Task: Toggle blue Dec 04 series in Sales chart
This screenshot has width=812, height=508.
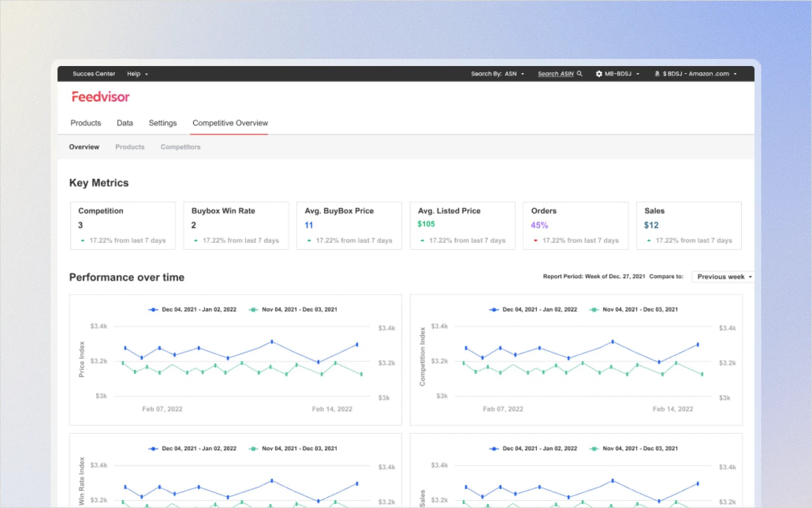Action: point(533,449)
